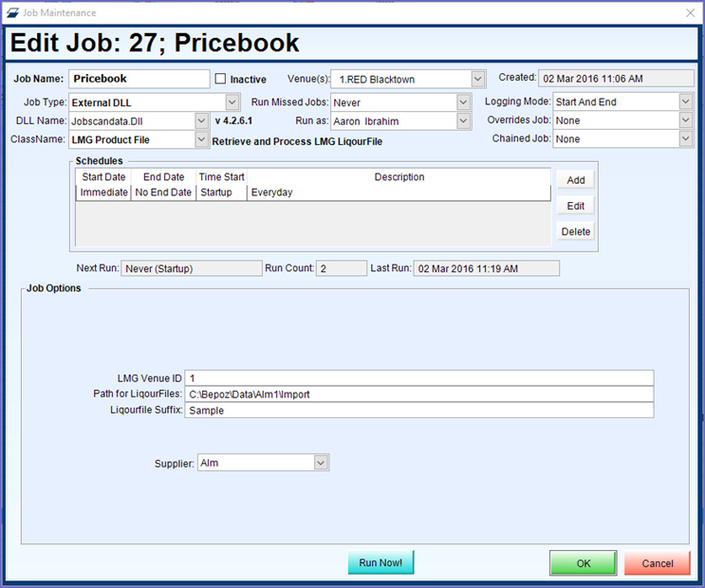
Task: Open the Venue(s) dropdown
Action: (x=478, y=79)
